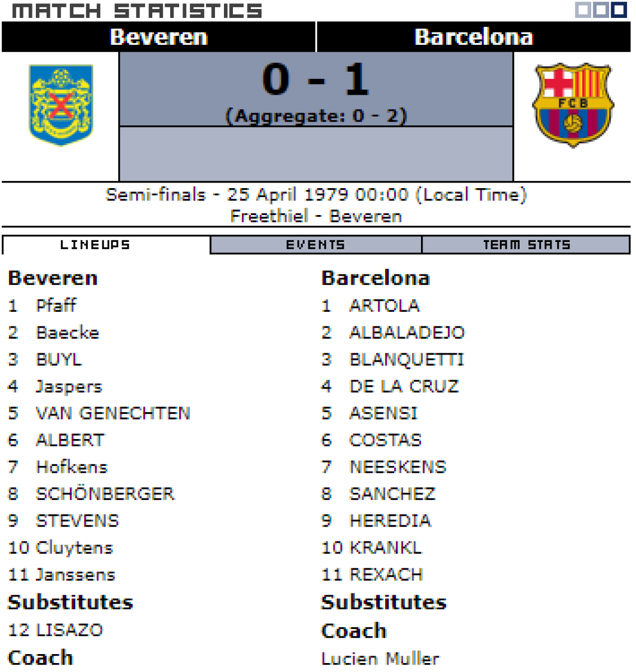This screenshot has width=636, height=672.
Task: Click Barcelona player Neeskens
Action: [x=397, y=467]
